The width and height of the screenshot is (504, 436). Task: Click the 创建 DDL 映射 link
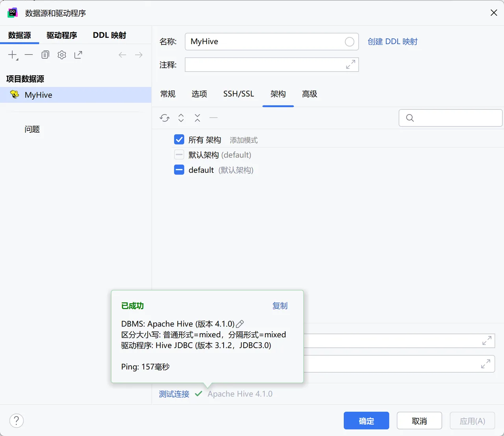pyautogui.click(x=393, y=42)
